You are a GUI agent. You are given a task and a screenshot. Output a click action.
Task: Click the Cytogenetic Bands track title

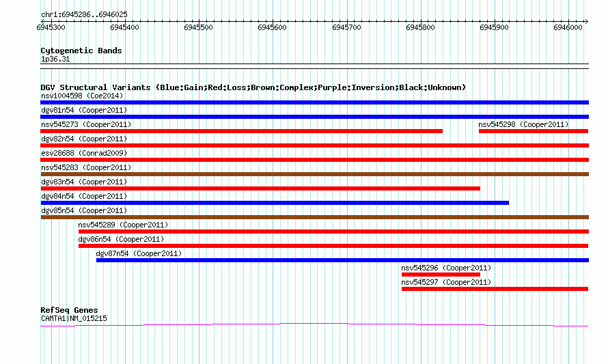click(81, 51)
